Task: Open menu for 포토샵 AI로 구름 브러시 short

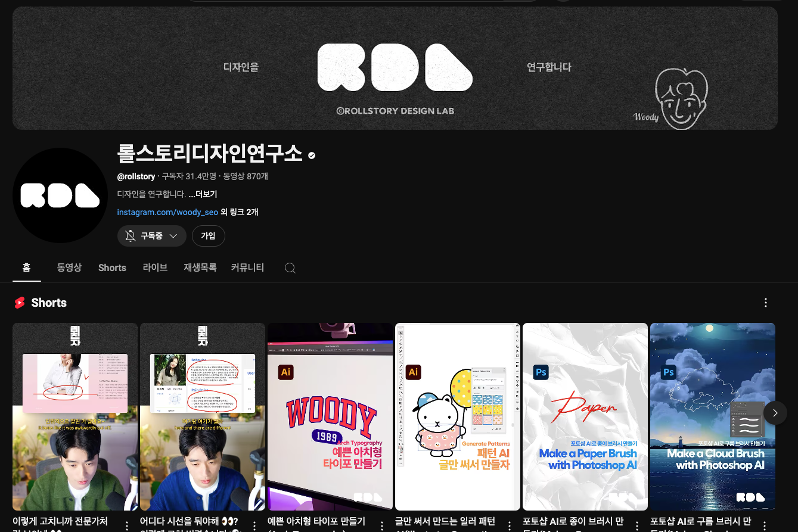Action: [x=765, y=526]
